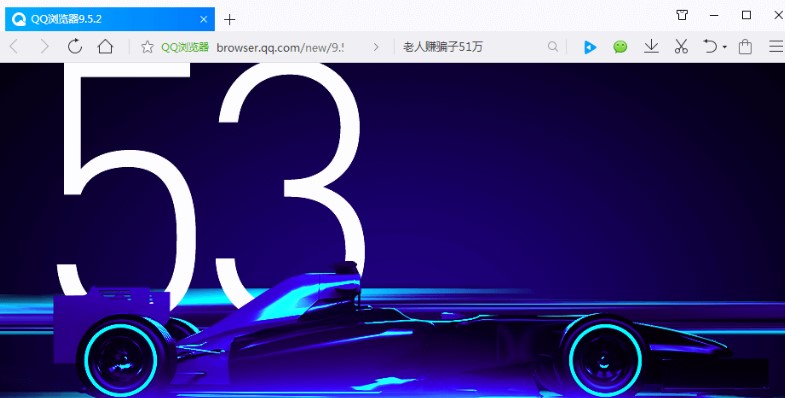
Task: Restore the recently closed tab with the undo icon
Action: 710,47
